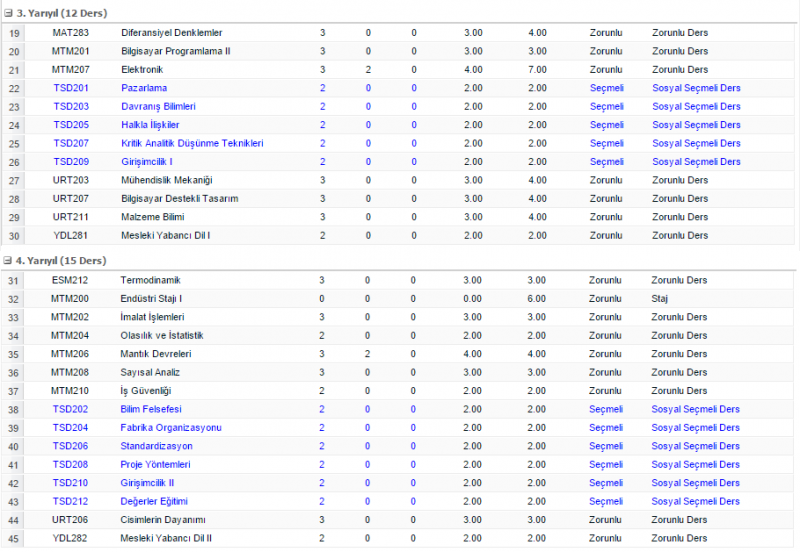Click the Seçmeli label for TSD201
Image resolution: width=800 pixels, height=552 pixels.
pos(606,88)
